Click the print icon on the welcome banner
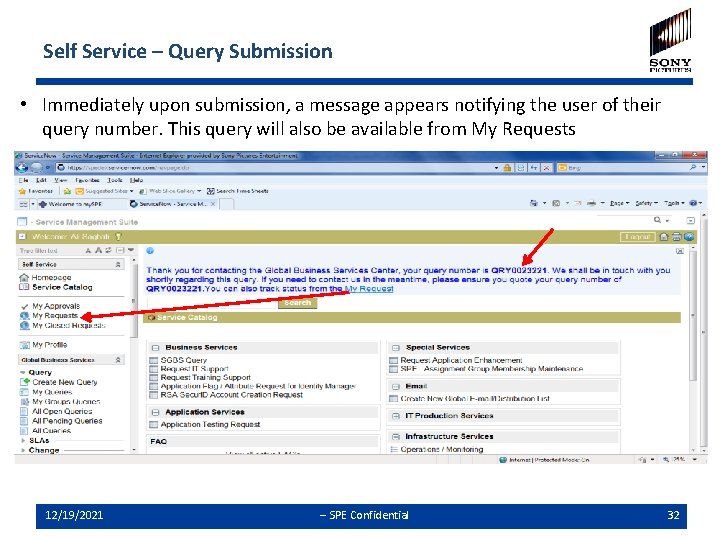This screenshot has width=720, height=540. tap(676, 237)
